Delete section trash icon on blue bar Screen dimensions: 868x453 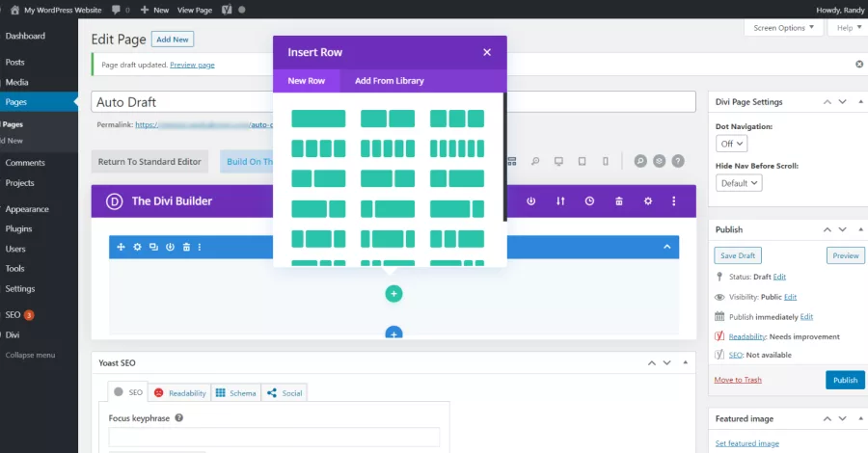(x=186, y=247)
